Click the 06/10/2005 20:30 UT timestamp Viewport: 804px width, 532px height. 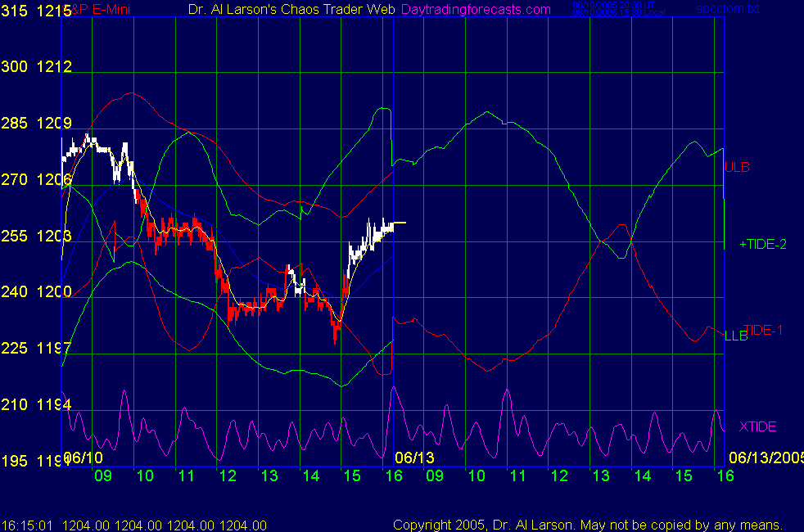tap(613, 5)
